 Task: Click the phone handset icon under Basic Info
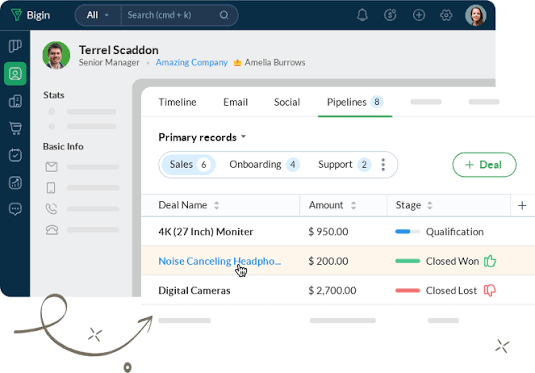point(52,209)
